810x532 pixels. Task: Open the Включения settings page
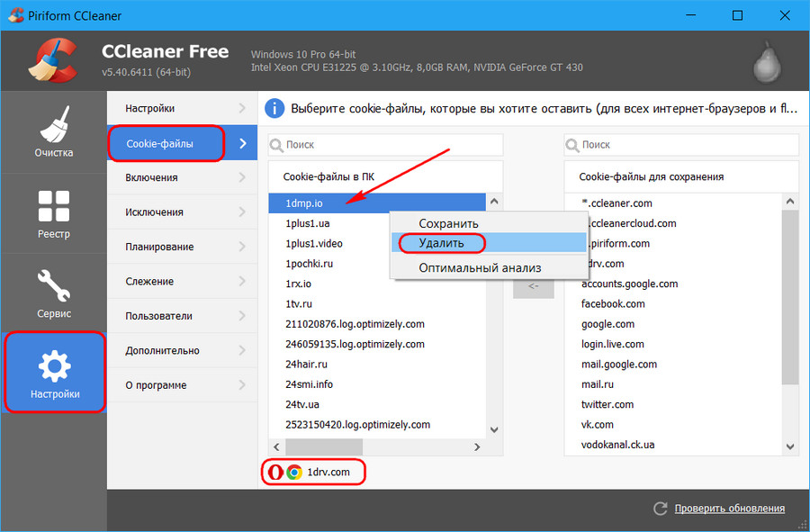tap(181, 177)
